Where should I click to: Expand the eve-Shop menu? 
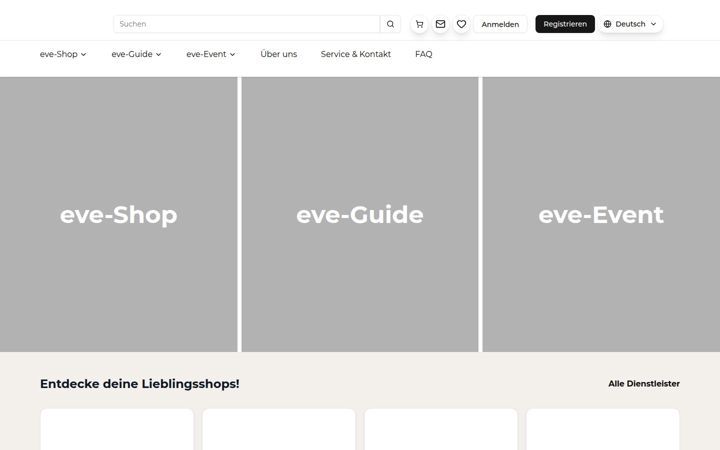coord(63,54)
